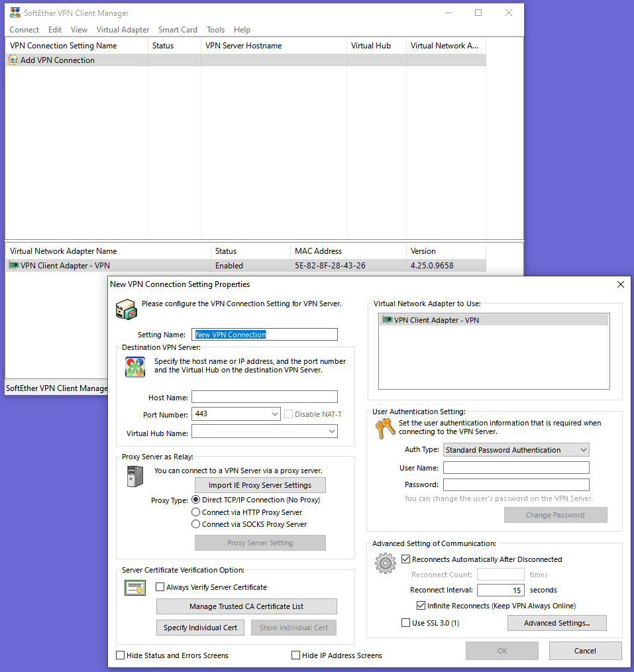Click the SoftEther app icon in title bar

15,13
